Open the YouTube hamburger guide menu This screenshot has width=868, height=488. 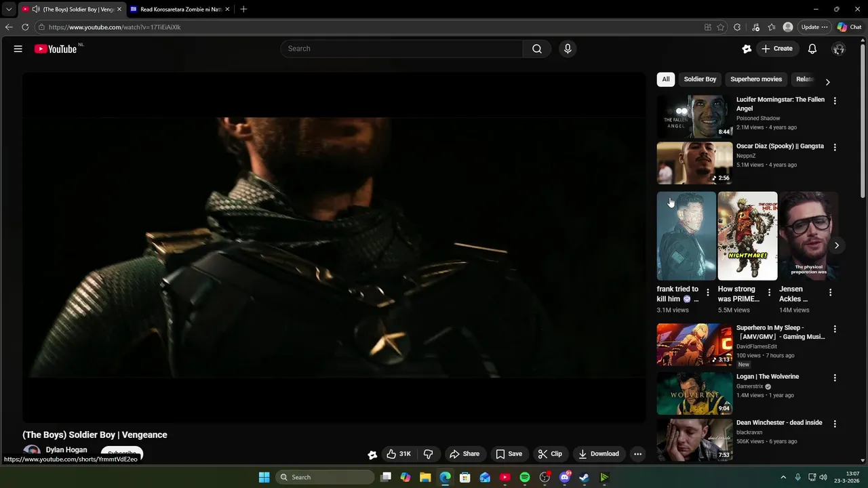[18, 49]
